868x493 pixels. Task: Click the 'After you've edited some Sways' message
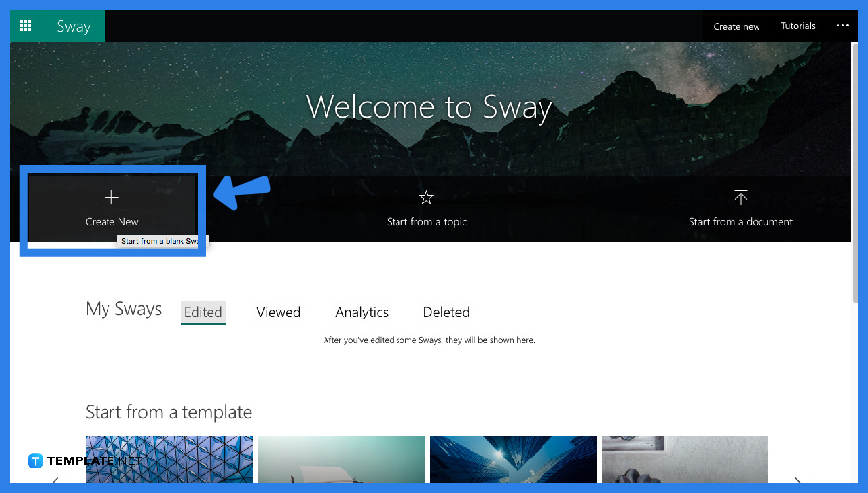pyautogui.click(x=429, y=340)
